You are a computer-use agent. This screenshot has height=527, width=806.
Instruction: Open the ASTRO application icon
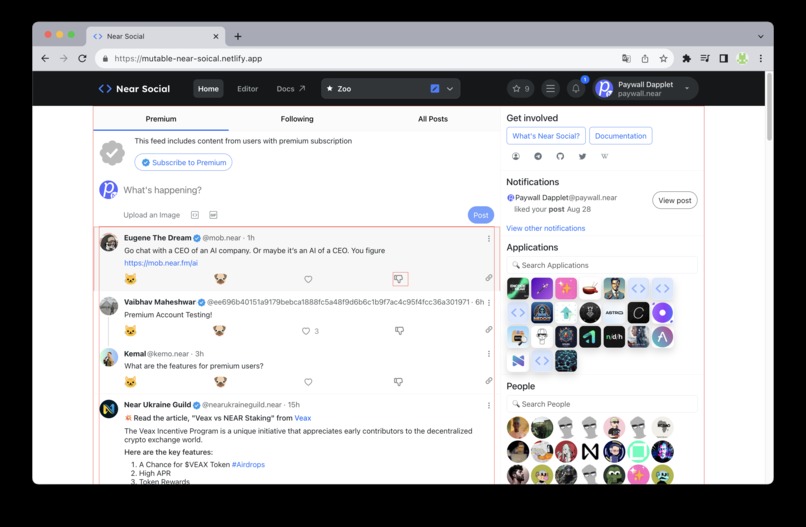(x=614, y=313)
